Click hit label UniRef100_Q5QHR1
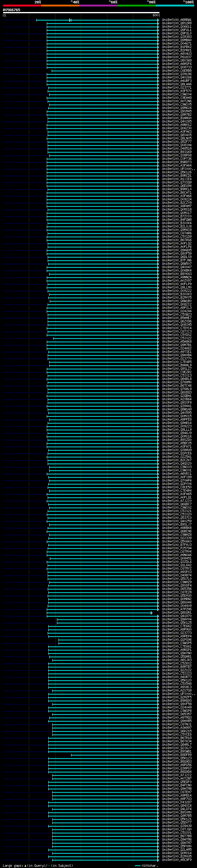This screenshot has height=868, width=197. pyautogui.click(x=176, y=657)
